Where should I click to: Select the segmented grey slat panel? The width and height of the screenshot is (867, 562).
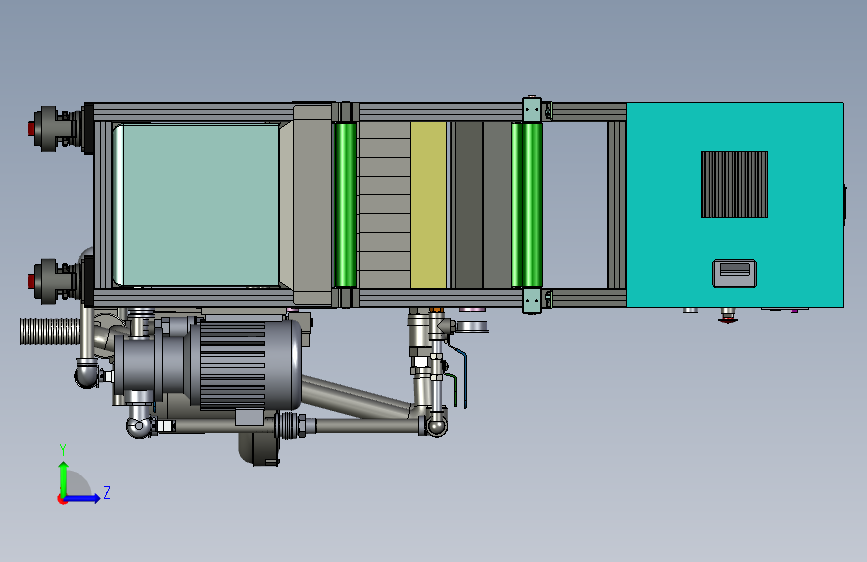click(384, 205)
